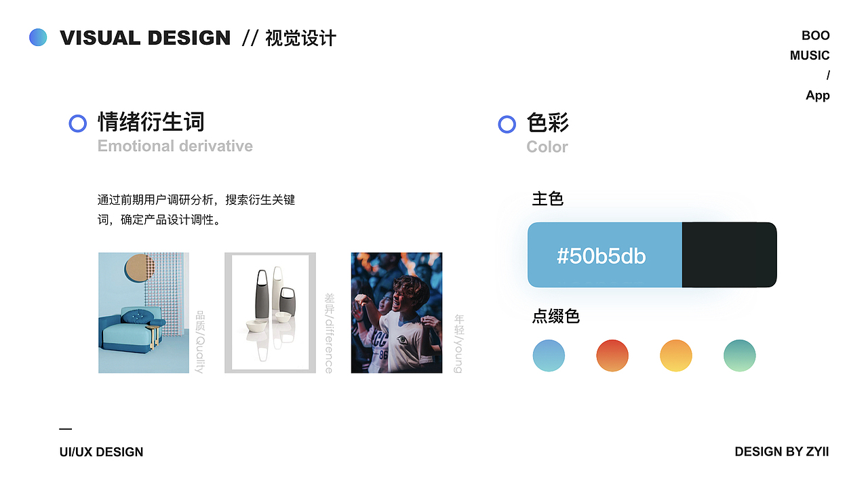
Task: Click the 主色 label
Action: [x=548, y=199]
